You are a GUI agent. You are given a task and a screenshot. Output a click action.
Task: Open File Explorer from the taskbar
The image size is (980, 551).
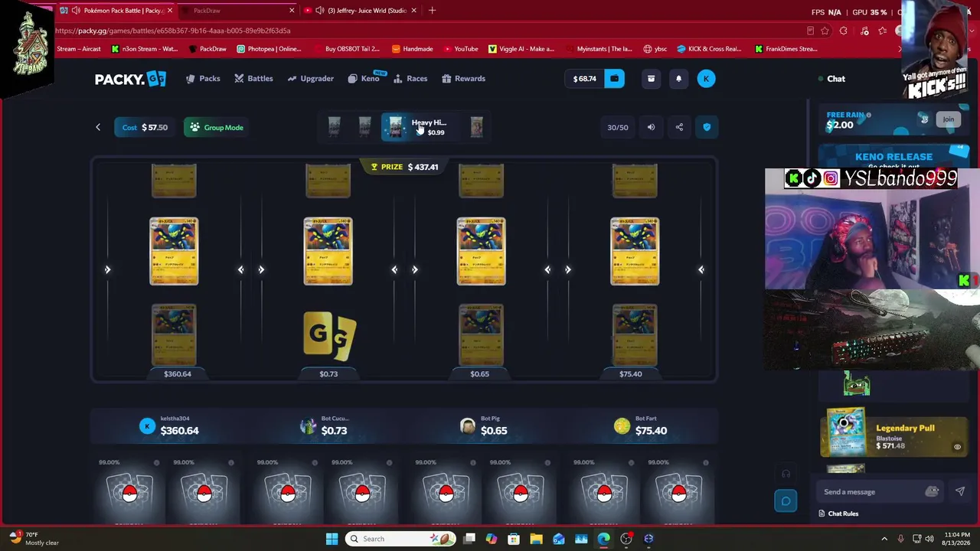536,539
